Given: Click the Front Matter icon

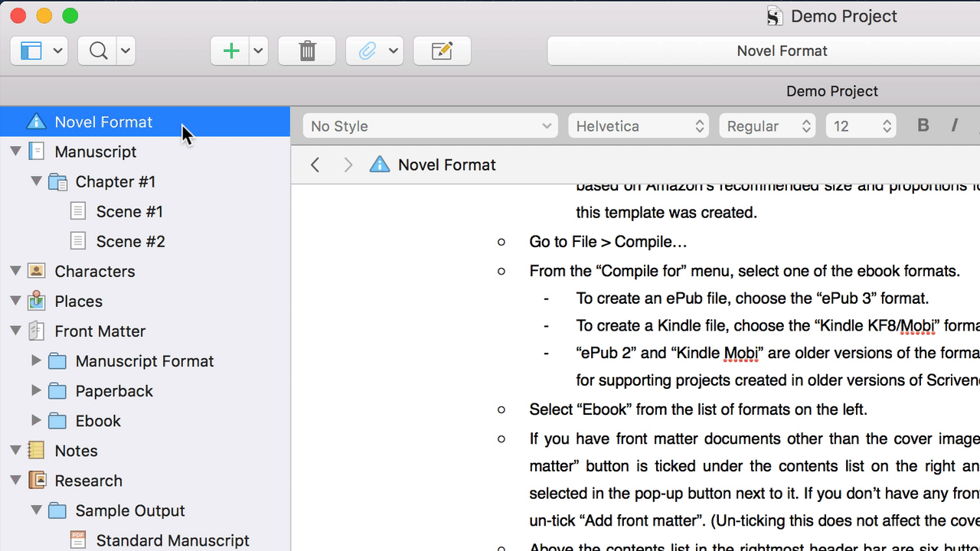Looking at the screenshot, I should 36,331.
